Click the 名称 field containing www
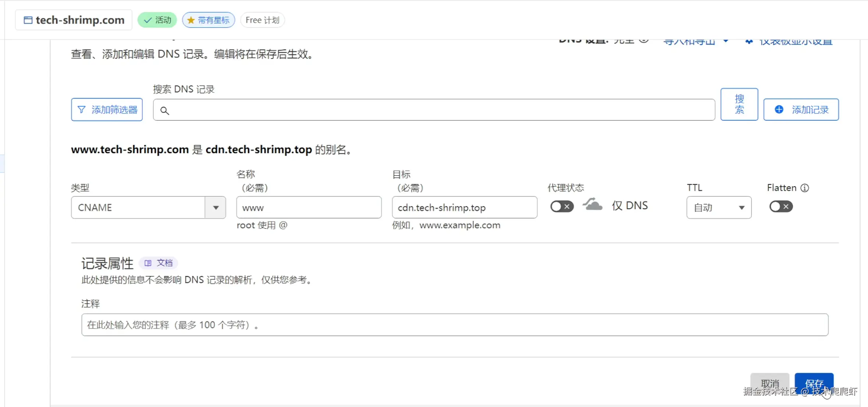 tap(309, 208)
